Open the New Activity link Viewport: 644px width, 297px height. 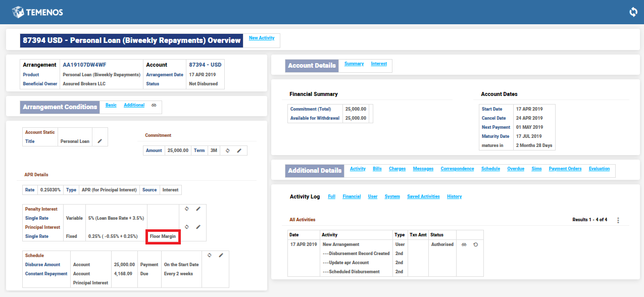tap(262, 38)
